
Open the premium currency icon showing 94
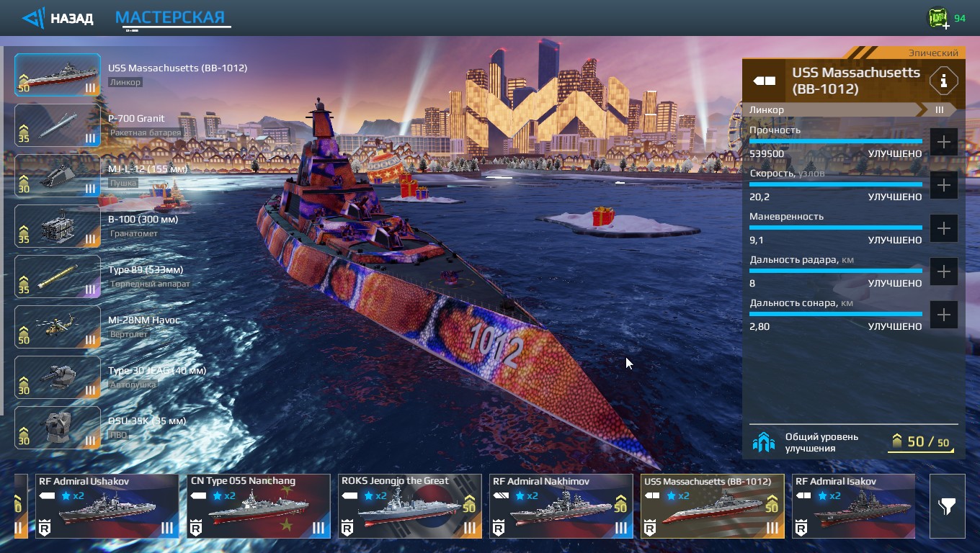(937, 18)
